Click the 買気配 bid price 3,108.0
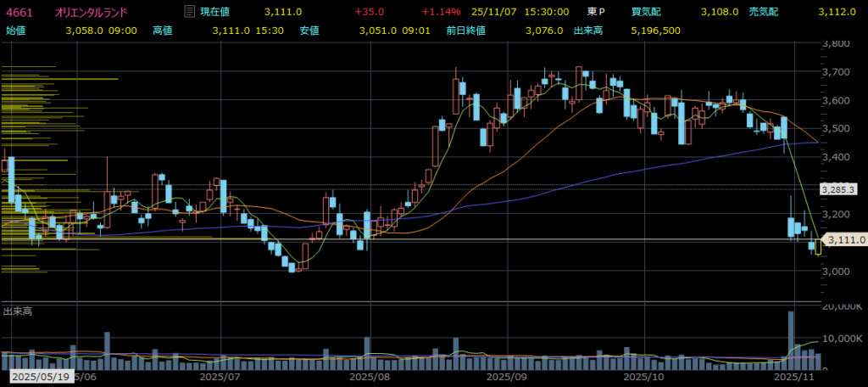Image resolution: width=868 pixels, height=387 pixels. (720, 12)
